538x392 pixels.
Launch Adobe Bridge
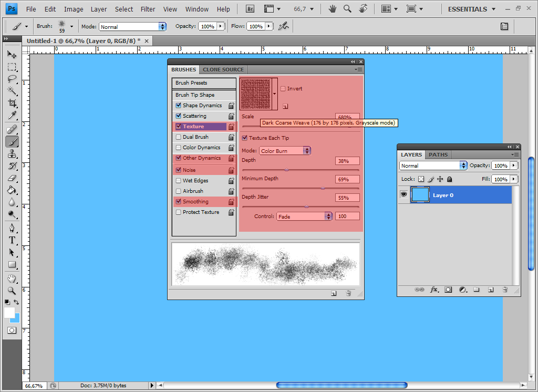pyautogui.click(x=250, y=9)
